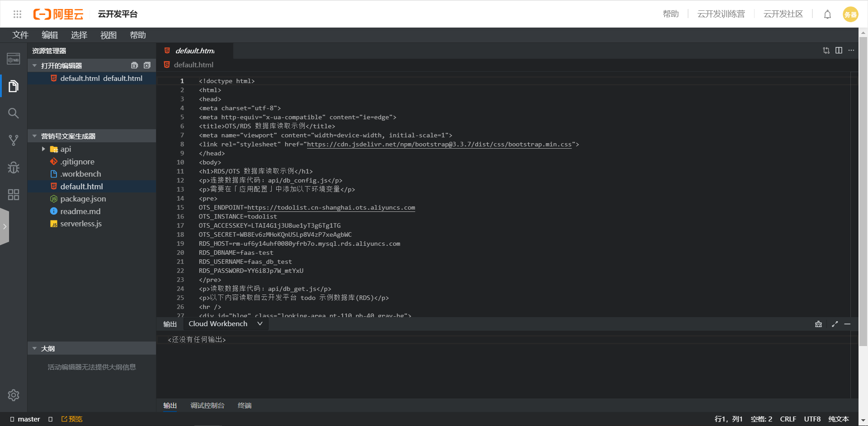Collapse the 打开的编辑器 section
Image resolution: width=868 pixels, height=426 pixels.
[35, 66]
